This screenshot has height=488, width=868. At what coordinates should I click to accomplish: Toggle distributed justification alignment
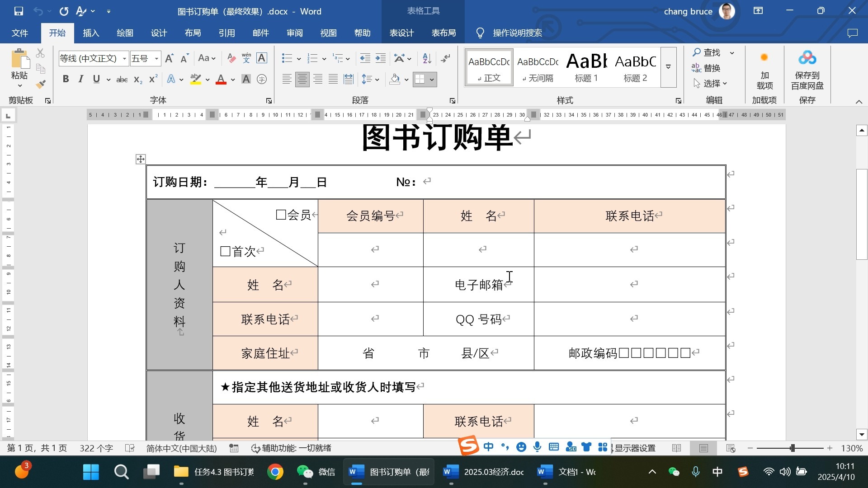[348, 79]
